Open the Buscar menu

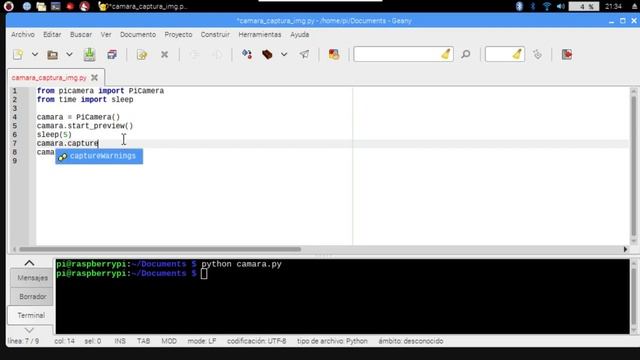81,35
